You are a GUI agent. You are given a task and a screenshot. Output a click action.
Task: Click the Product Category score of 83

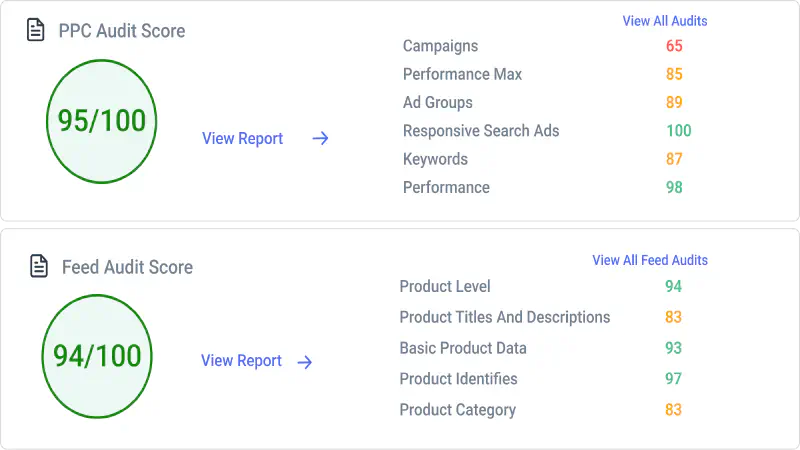[x=673, y=410]
